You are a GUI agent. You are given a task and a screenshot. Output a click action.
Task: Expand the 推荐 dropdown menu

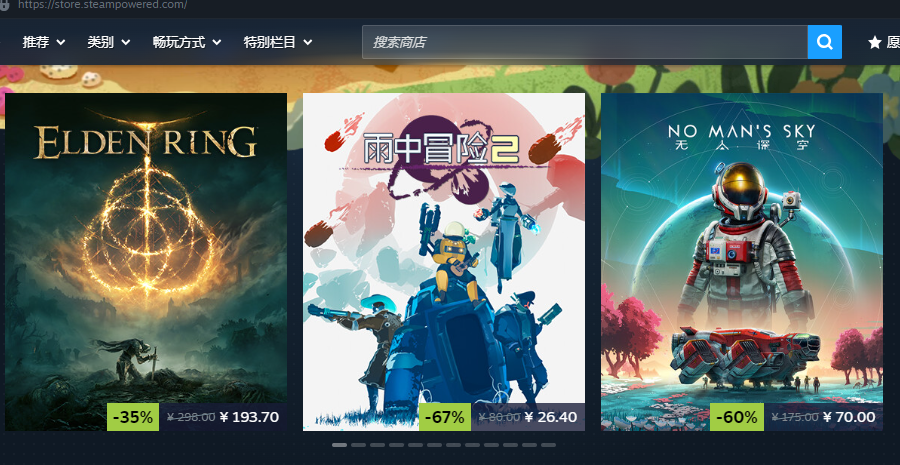(x=44, y=42)
